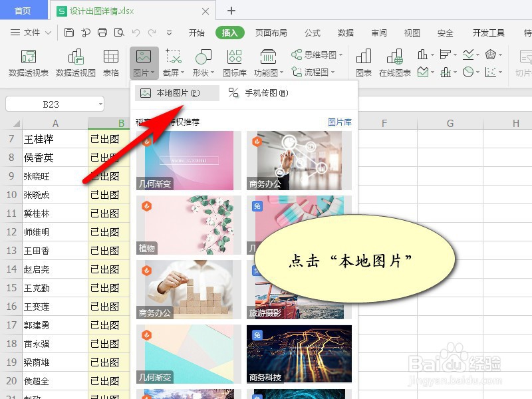Click the Name Box showing B23

(53, 104)
